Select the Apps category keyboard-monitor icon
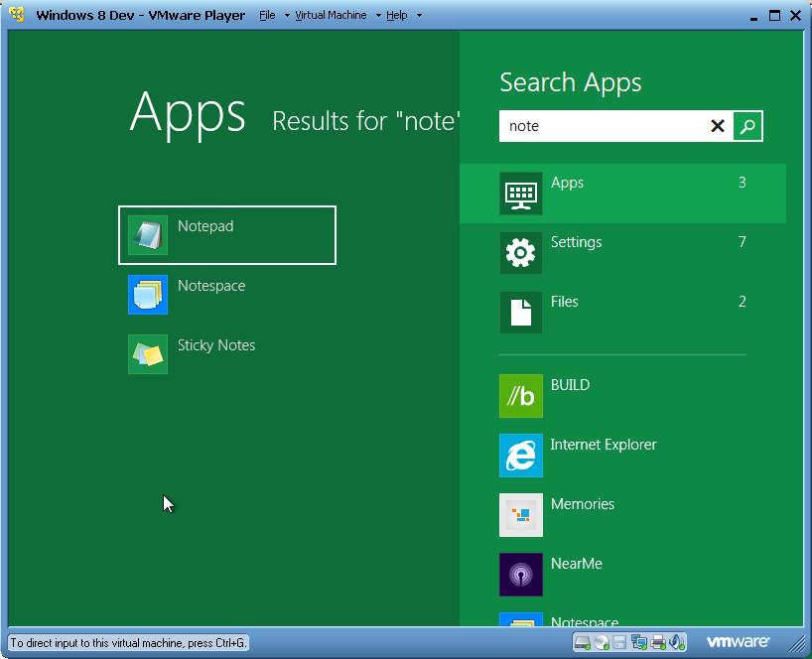Screen dimensions: 812x659 [x=521, y=194]
